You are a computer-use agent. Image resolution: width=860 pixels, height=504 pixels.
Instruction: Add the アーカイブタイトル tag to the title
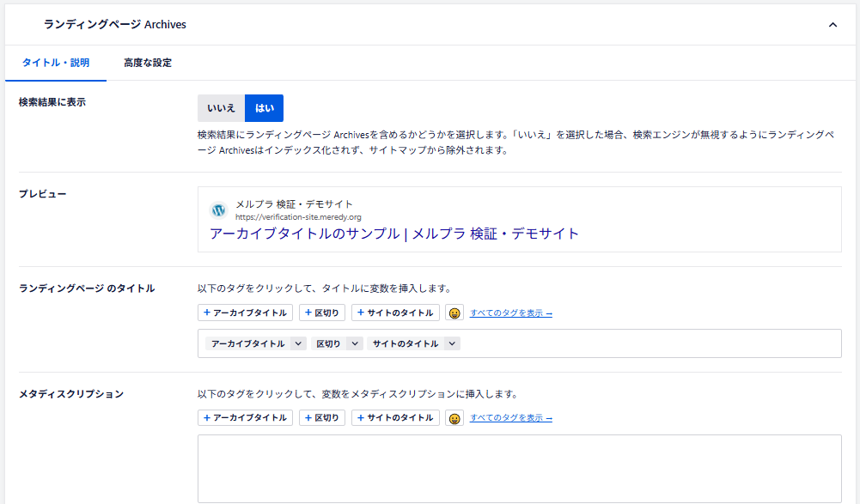coord(245,313)
